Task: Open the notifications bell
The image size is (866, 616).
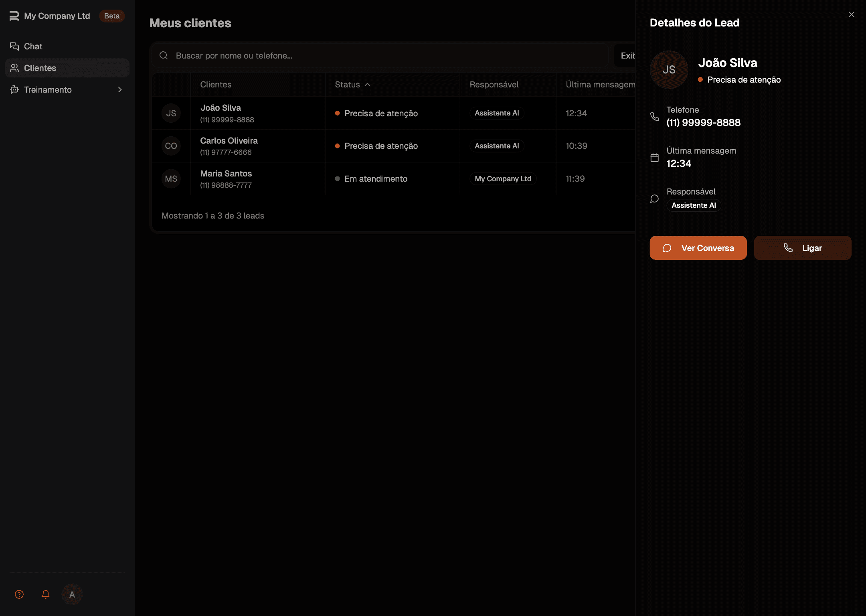Action: coord(46,594)
